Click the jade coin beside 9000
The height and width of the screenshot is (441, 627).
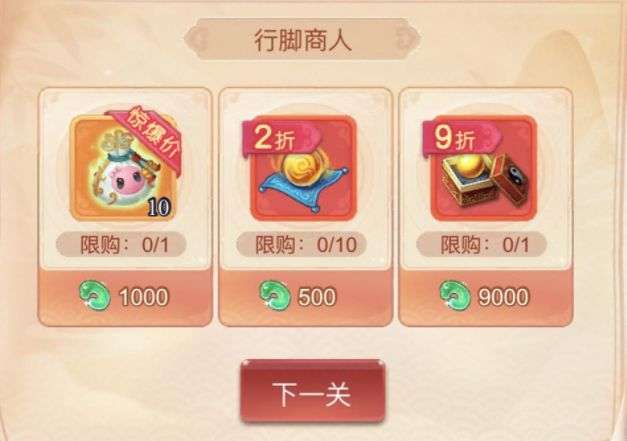pyautogui.click(x=455, y=296)
